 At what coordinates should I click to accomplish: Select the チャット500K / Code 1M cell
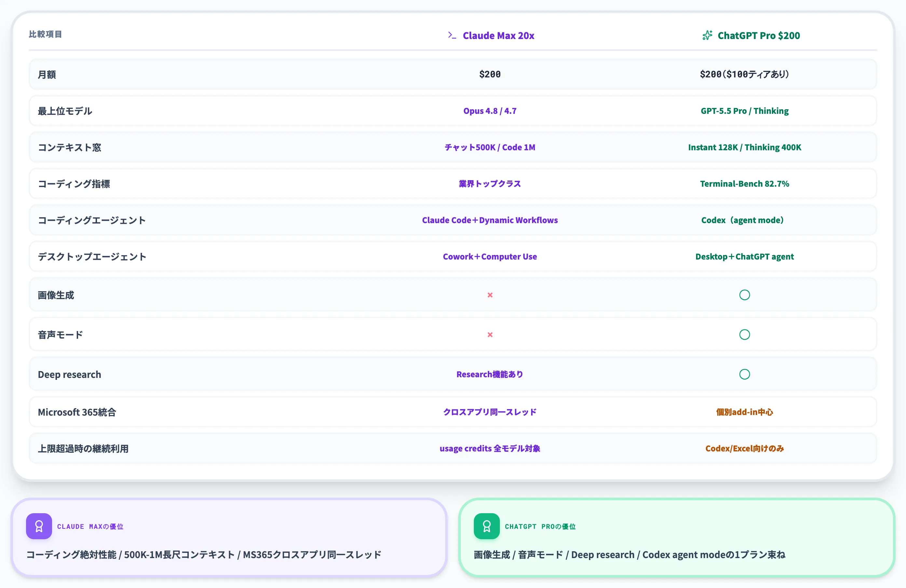point(490,147)
